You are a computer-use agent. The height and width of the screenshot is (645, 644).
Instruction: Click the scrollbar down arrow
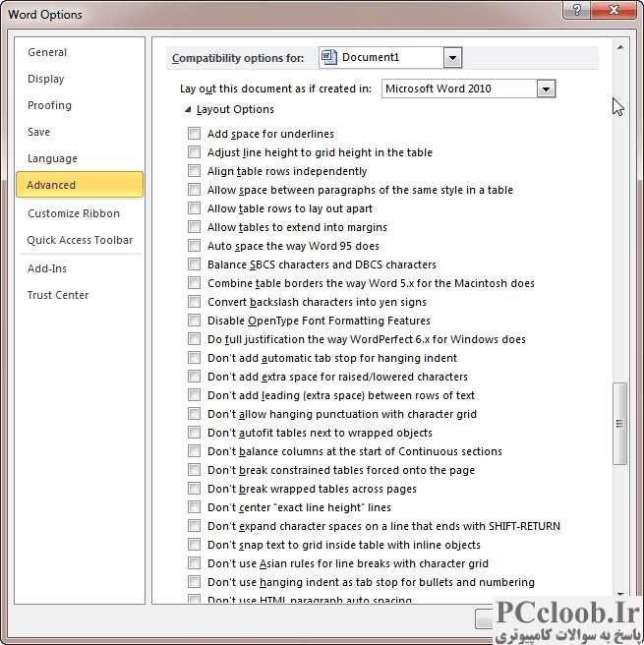619,595
